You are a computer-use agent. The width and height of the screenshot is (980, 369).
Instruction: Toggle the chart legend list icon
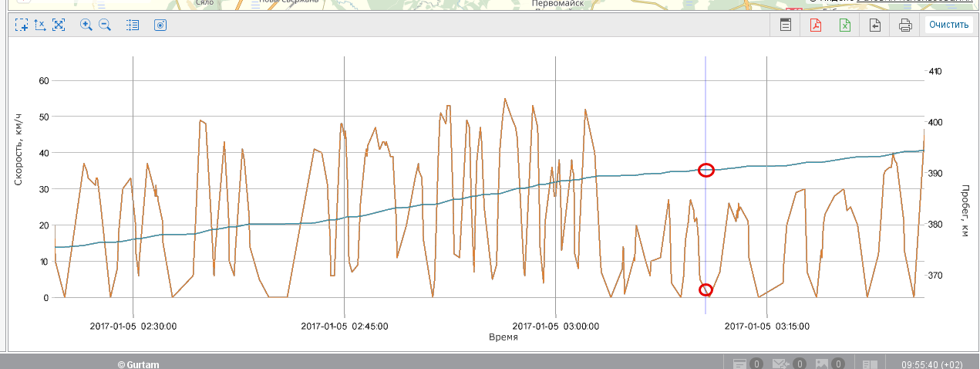click(x=133, y=25)
